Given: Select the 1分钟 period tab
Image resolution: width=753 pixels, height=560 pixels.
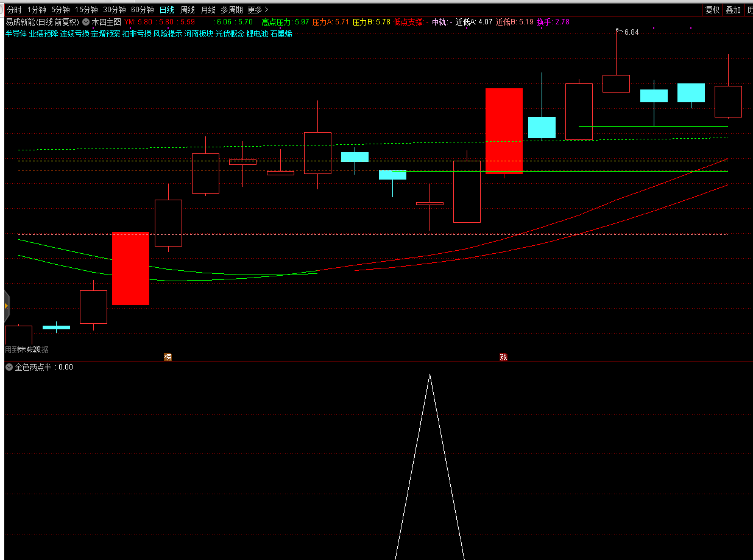Looking at the screenshot, I should pyautogui.click(x=37, y=10).
